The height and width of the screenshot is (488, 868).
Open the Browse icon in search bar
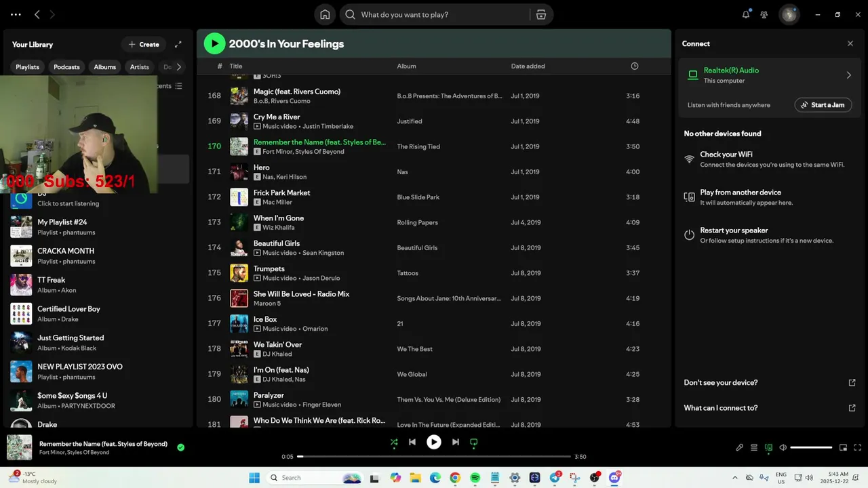click(x=541, y=14)
